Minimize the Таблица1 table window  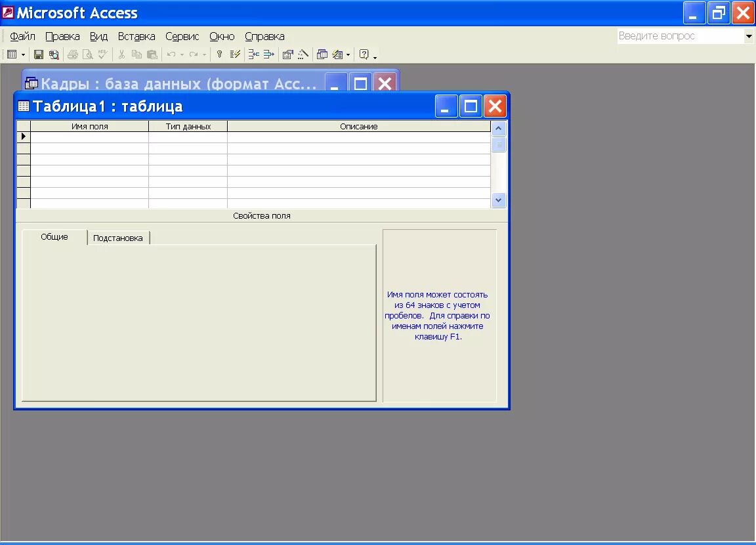[x=446, y=106]
